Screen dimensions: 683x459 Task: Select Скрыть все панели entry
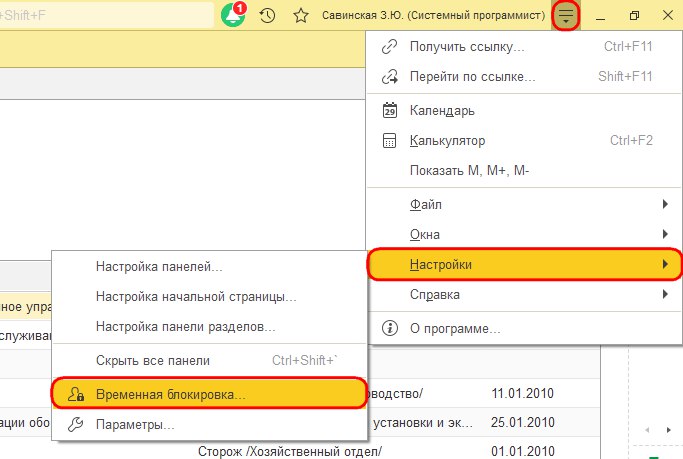pos(209,361)
